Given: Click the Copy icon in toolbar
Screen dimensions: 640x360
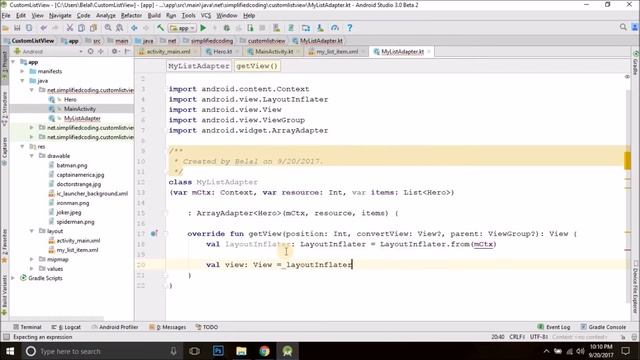Looking at the screenshot, I should [81, 28].
